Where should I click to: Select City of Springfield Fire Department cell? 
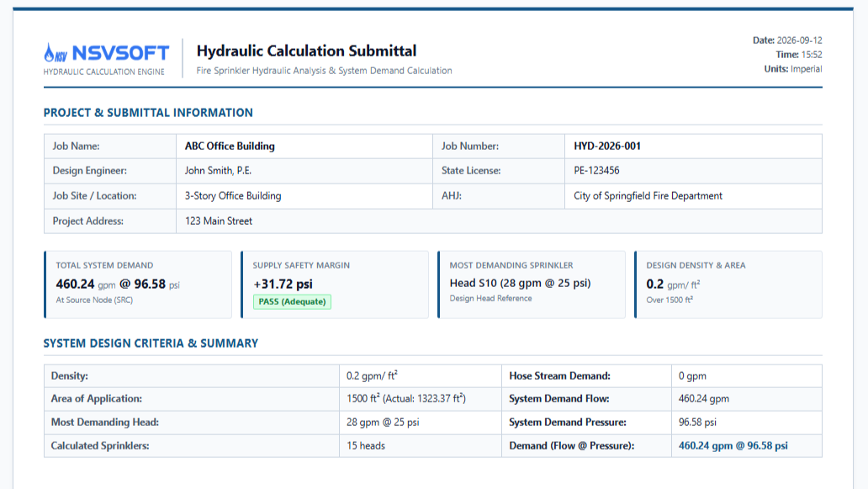click(693, 196)
